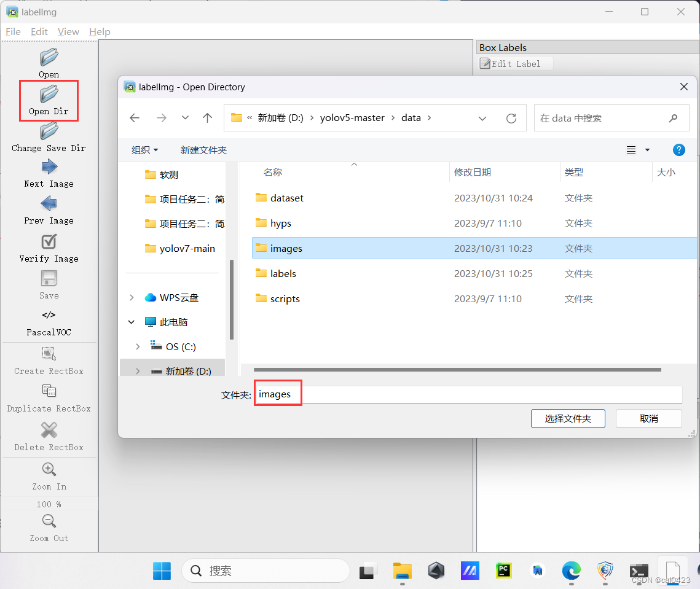Go to Next Image

coord(49,174)
